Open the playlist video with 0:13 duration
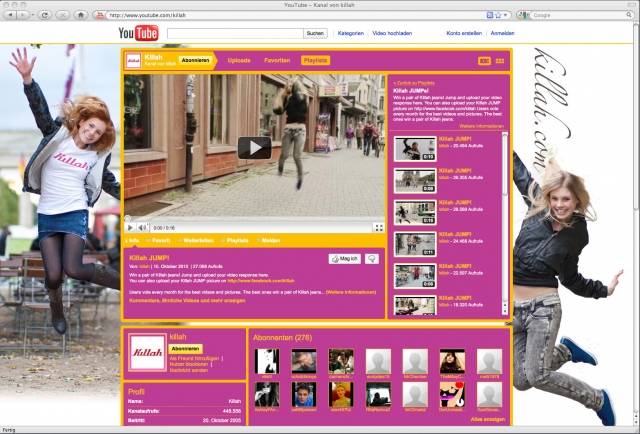The height and width of the screenshot is (434, 640). (x=415, y=149)
